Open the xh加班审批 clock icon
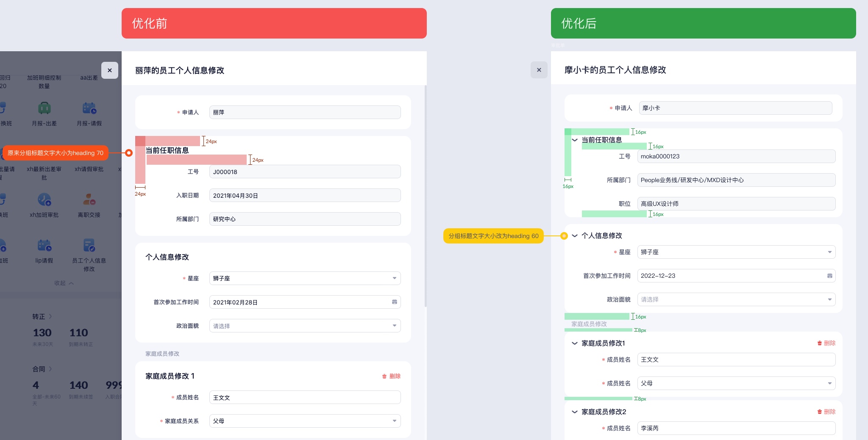Screen dimensions: 868x440 (x=44, y=199)
